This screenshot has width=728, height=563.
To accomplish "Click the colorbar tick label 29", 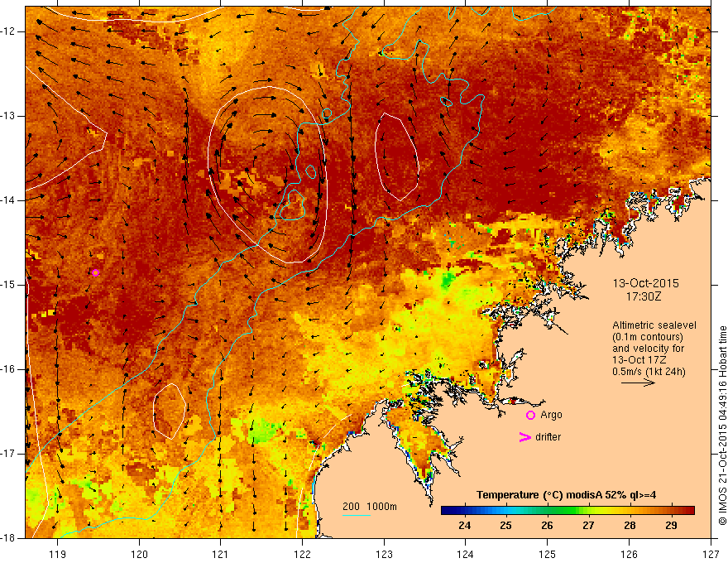I will [x=671, y=526].
